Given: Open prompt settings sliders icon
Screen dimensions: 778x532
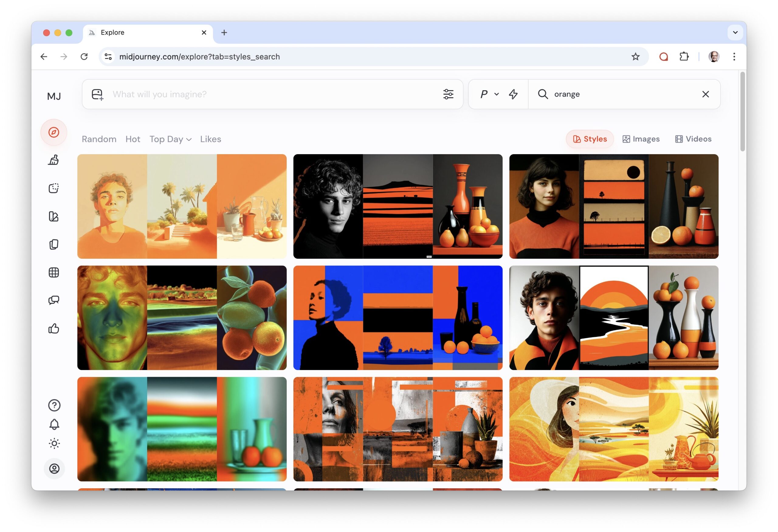Looking at the screenshot, I should click(x=448, y=94).
